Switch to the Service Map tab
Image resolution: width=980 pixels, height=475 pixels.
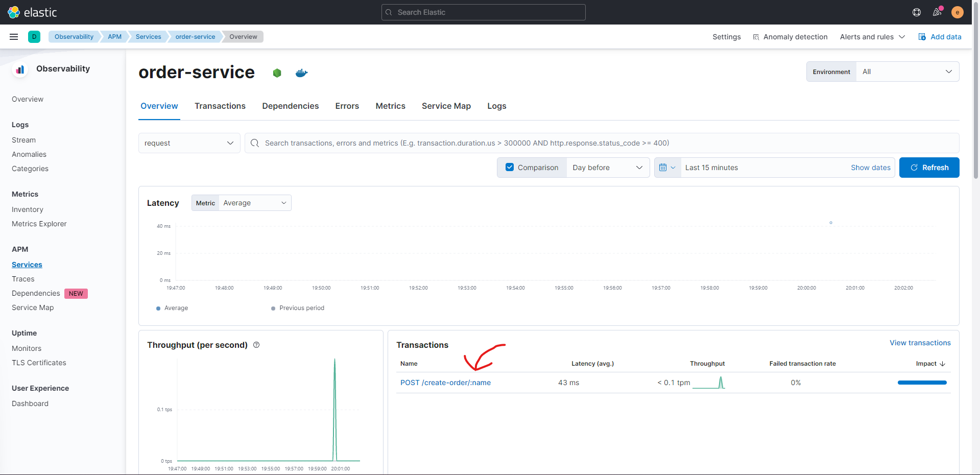(446, 106)
